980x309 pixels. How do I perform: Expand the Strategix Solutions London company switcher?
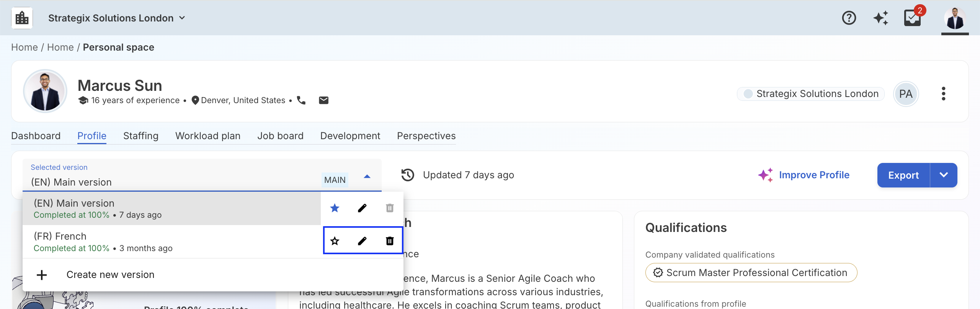tap(116, 18)
